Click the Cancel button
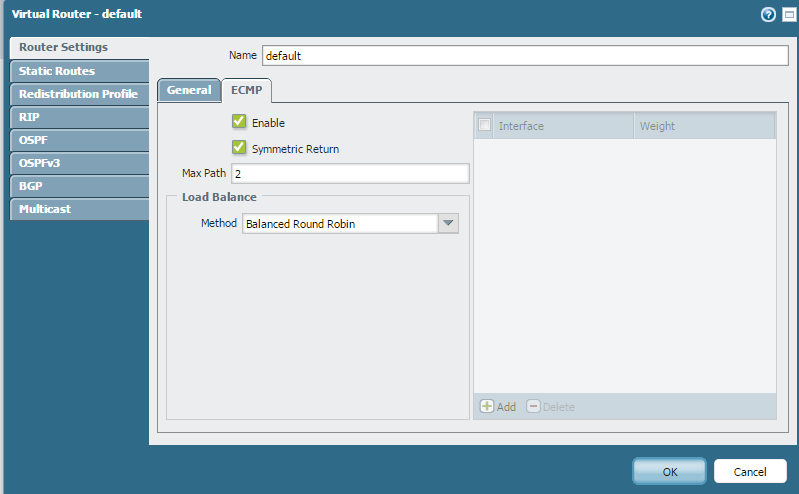Image resolution: width=799 pixels, height=494 pixels. (750, 472)
